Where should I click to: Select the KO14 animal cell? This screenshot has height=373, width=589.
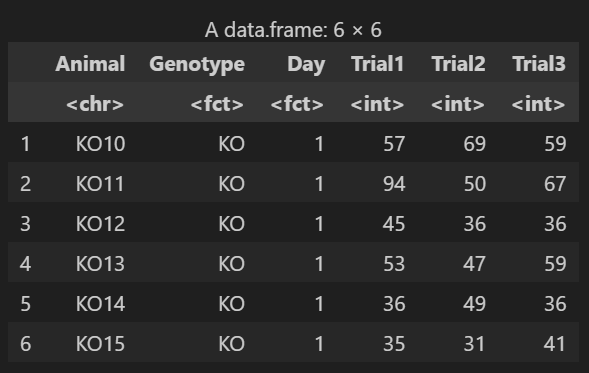(100, 304)
